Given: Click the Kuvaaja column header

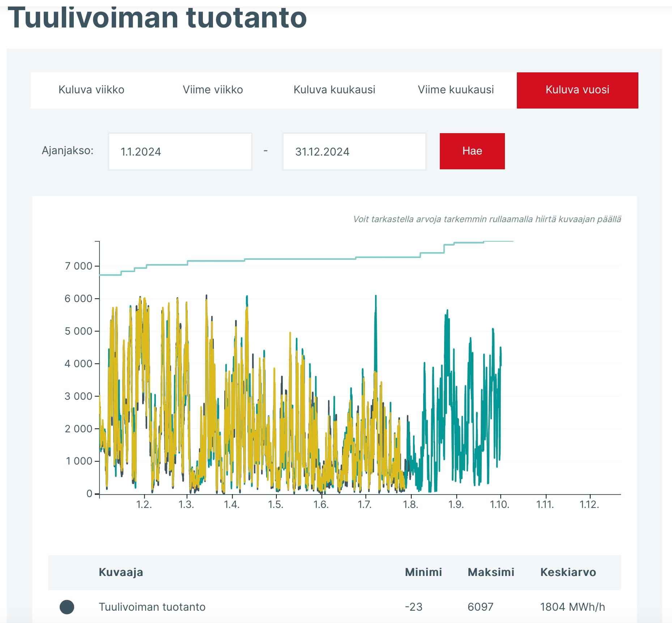Looking at the screenshot, I should coord(121,572).
